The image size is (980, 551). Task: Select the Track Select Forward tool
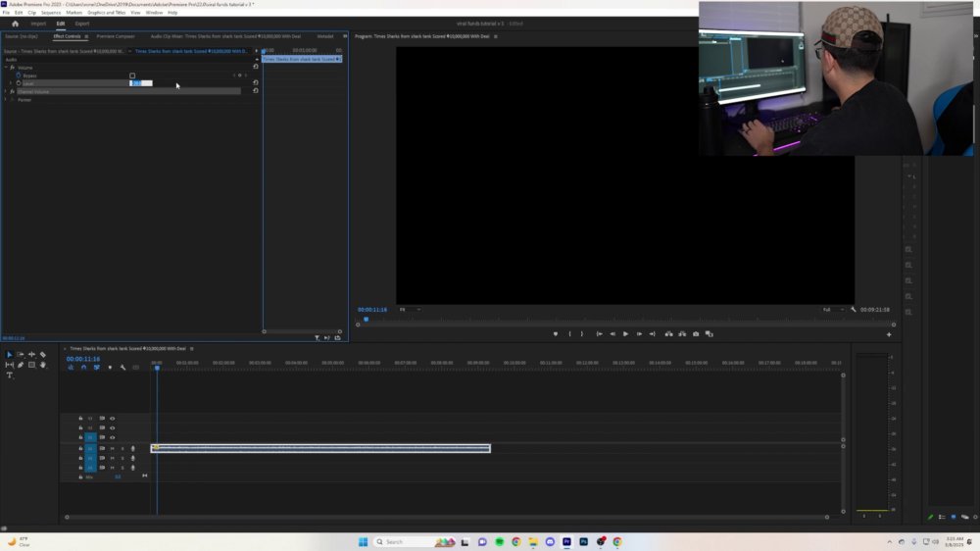[21, 355]
